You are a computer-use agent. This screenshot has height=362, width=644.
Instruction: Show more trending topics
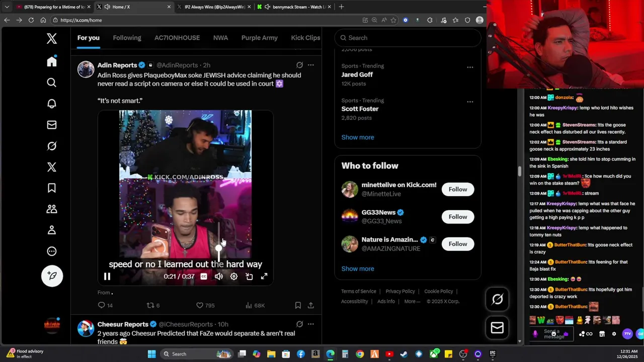tap(358, 137)
